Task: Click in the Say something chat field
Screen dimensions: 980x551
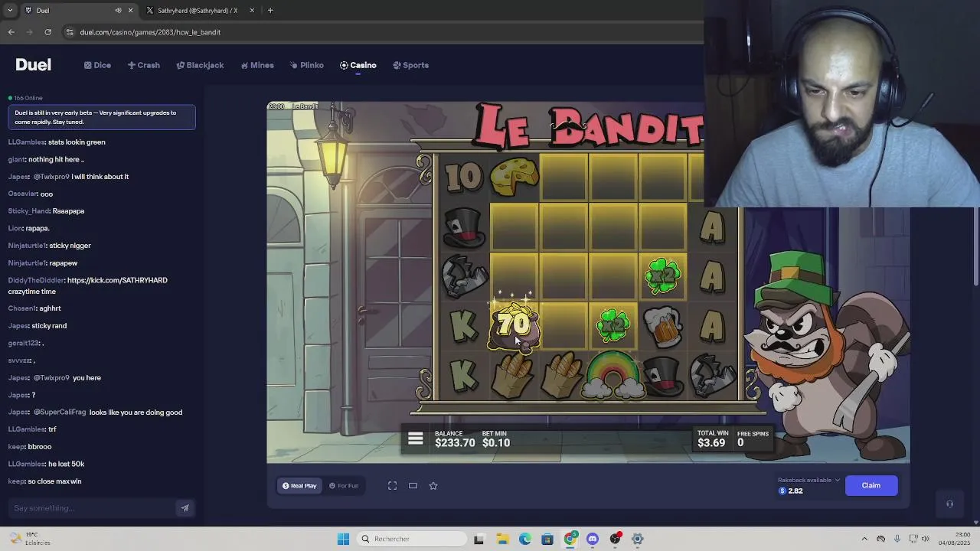Action: [92, 508]
